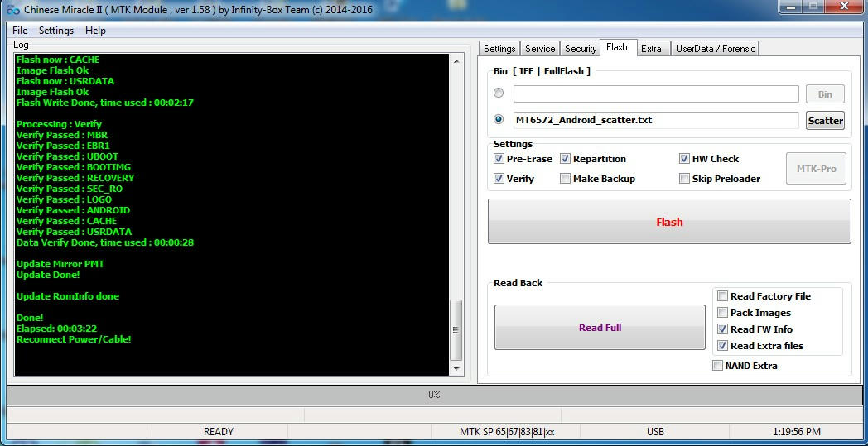The height and width of the screenshot is (446, 868).
Task: Toggle the Repartition checkbox
Action: (x=566, y=159)
